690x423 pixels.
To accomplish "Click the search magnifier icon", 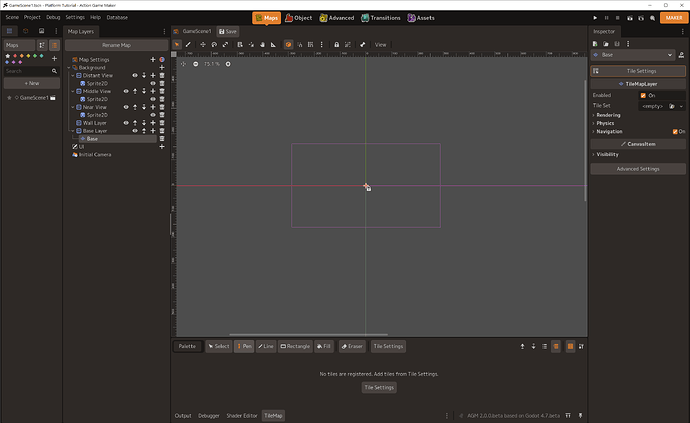I will 54,71.
